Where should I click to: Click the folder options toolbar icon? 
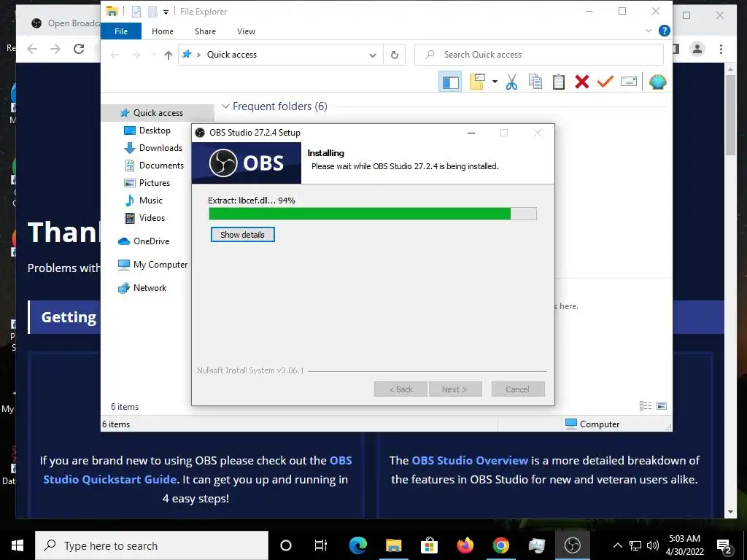477,82
